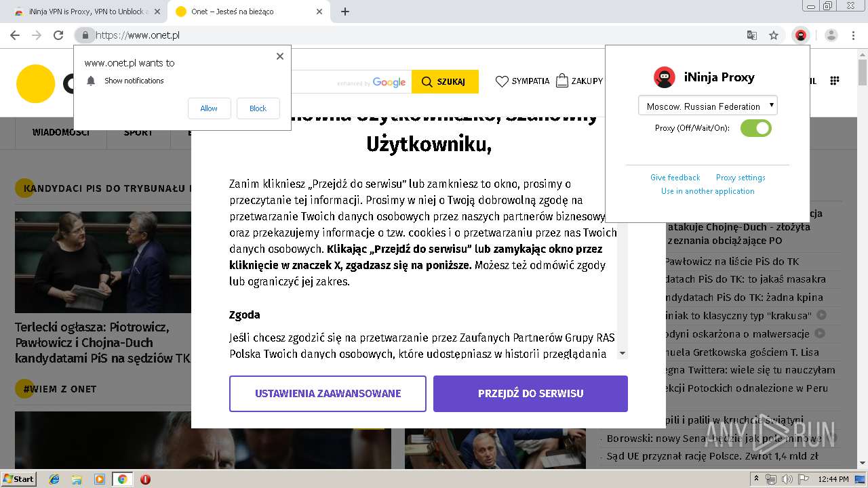Bookmark this page with the star icon

point(774,35)
